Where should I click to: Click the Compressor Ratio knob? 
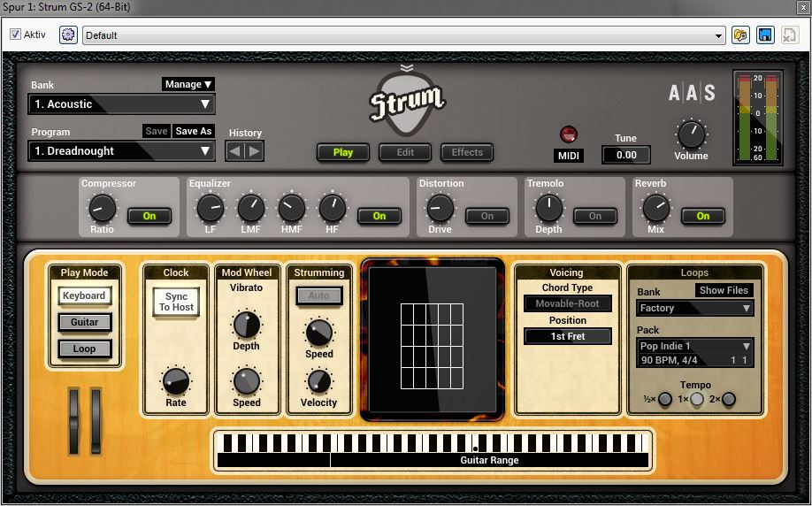pyautogui.click(x=103, y=208)
